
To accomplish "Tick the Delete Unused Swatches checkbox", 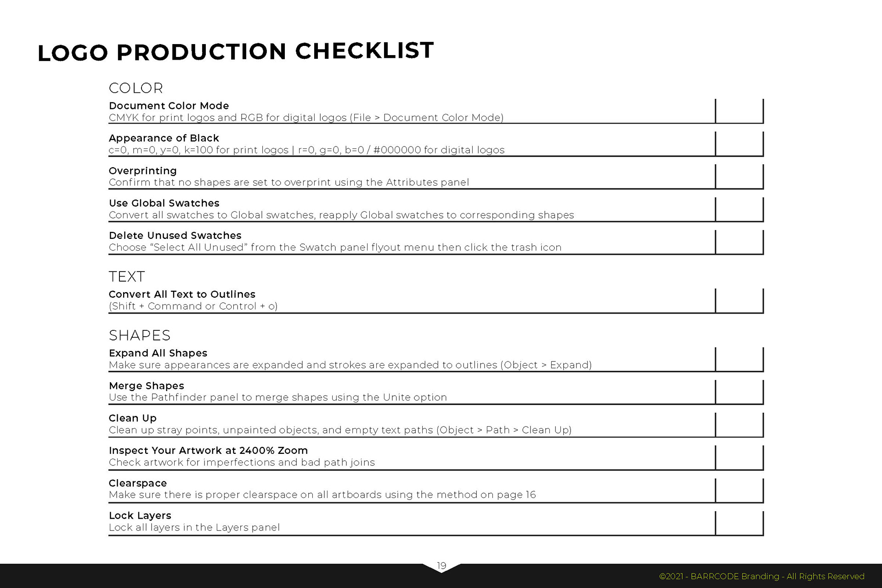I will pyautogui.click(x=739, y=242).
